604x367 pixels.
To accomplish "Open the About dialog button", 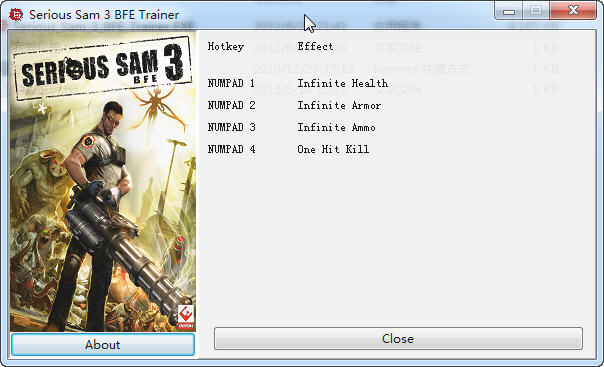I will (103, 344).
